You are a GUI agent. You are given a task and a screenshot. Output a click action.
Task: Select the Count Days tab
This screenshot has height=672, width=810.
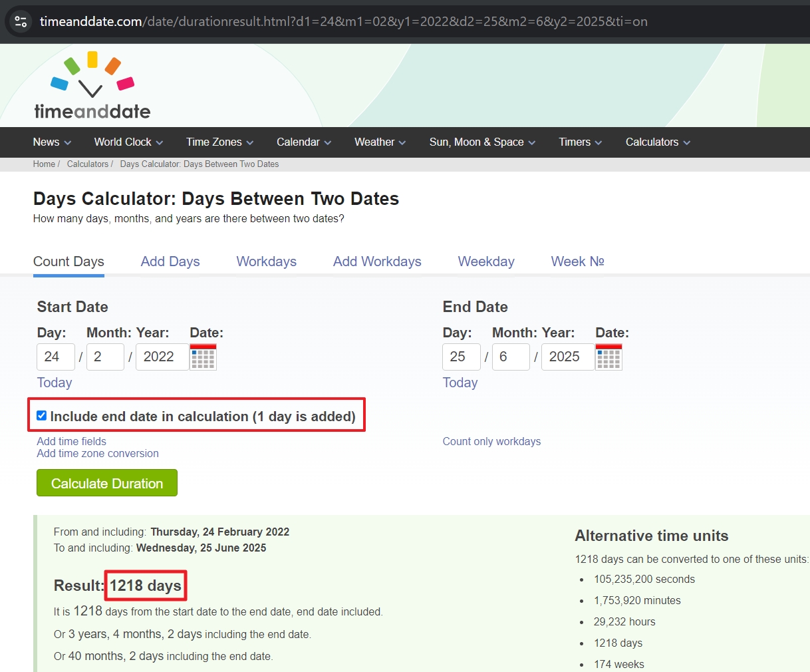(68, 261)
